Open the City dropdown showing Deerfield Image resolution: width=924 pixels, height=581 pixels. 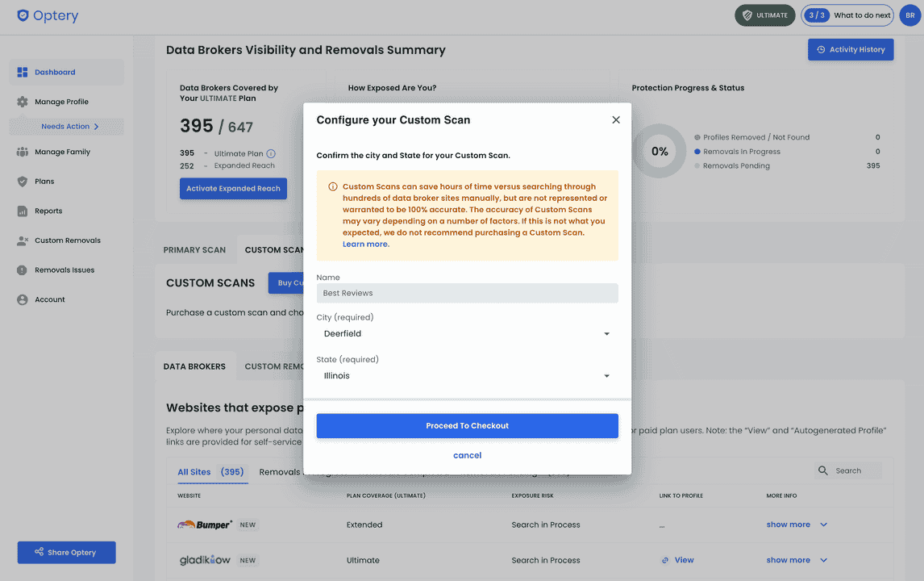[x=467, y=334]
